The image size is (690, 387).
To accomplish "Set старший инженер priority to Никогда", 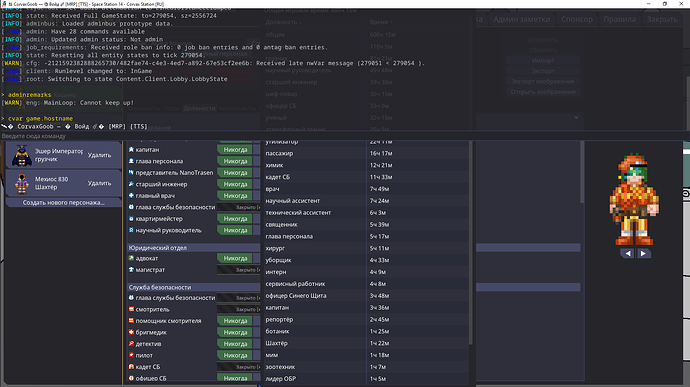I will click(235, 184).
